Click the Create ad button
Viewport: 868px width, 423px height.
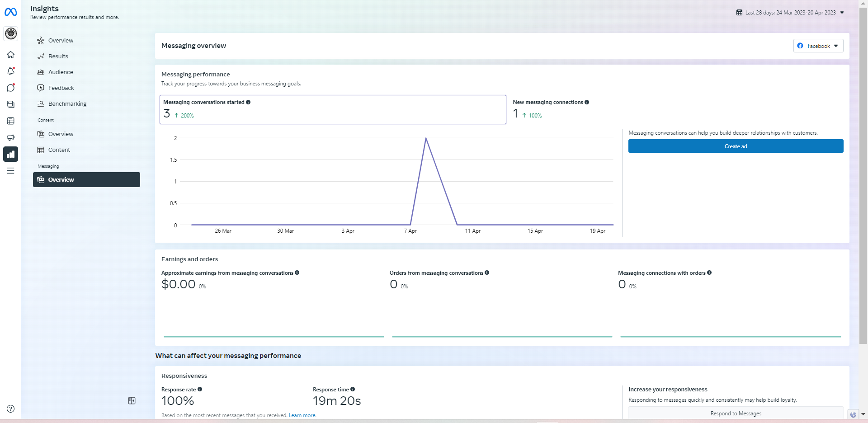[736, 146]
